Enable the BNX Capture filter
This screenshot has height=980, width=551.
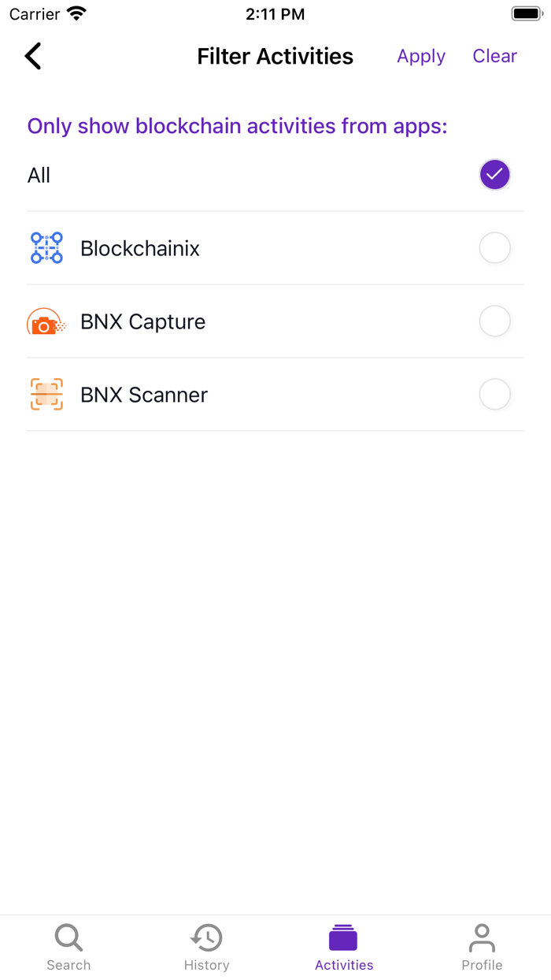(x=494, y=321)
